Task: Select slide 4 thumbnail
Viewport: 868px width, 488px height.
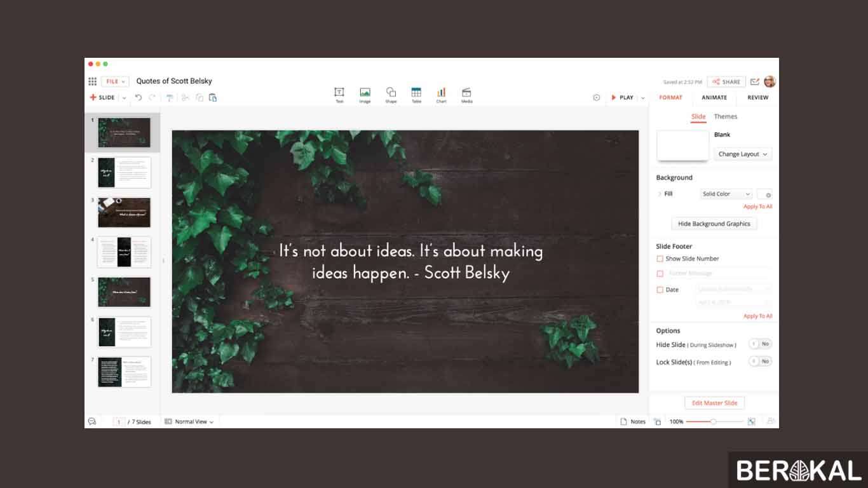Action: (124, 252)
